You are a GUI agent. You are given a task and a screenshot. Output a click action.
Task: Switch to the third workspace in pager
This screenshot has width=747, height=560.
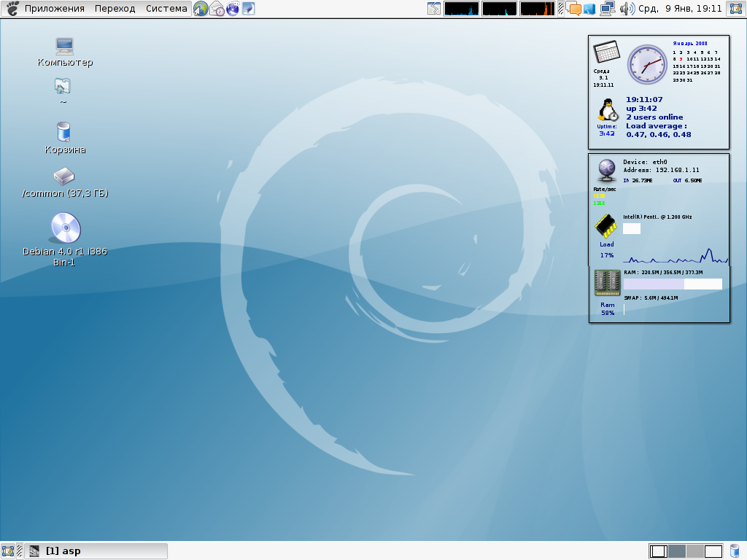point(694,551)
